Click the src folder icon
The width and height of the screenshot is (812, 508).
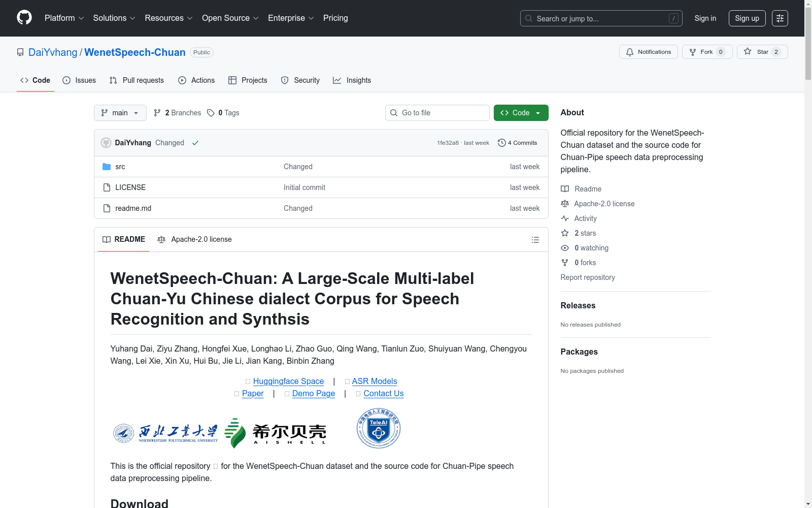107,167
